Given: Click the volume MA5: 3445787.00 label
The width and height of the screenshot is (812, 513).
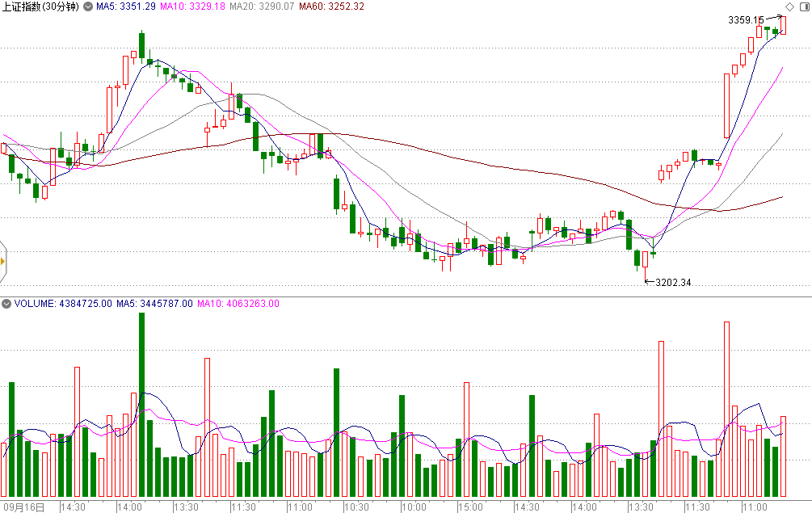Looking at the screenshot, I should pyautogui.click(x=154, y=305).
